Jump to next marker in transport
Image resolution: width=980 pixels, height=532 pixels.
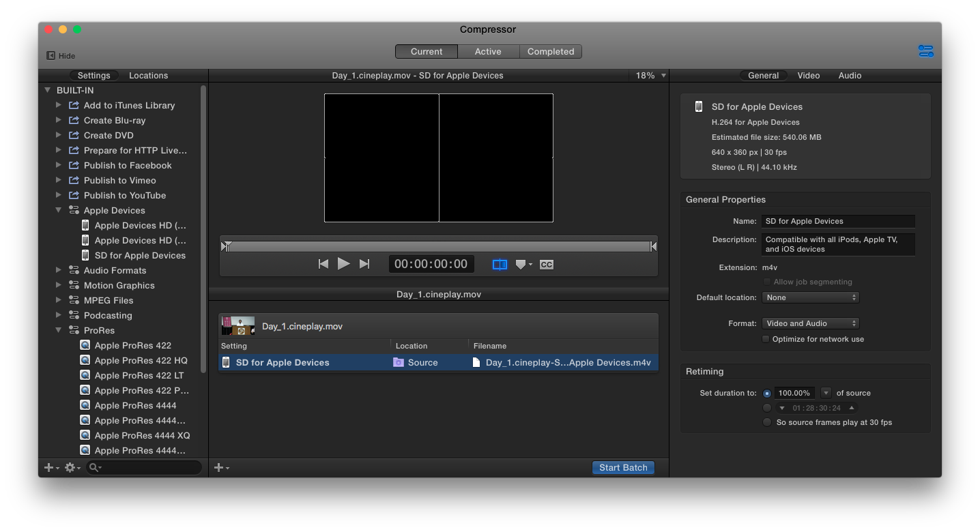tap(364, 264)
